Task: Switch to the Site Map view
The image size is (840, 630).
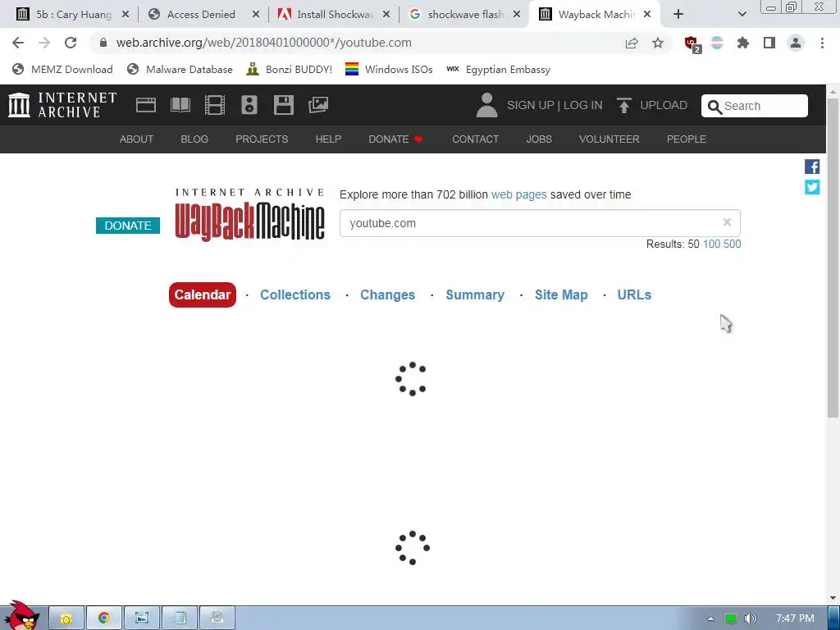Action: tap(561, 294)
